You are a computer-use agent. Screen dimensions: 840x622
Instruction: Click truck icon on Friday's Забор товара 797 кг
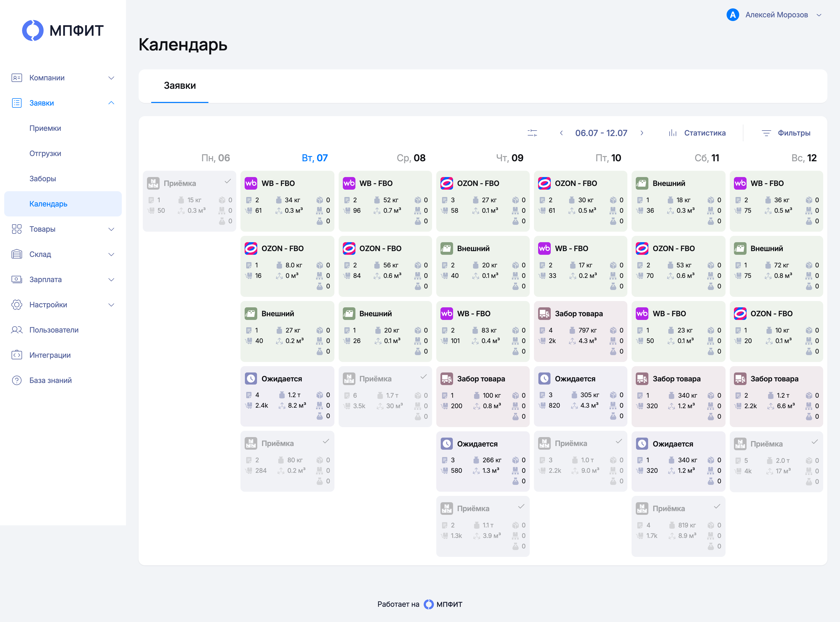coord(544,314)
